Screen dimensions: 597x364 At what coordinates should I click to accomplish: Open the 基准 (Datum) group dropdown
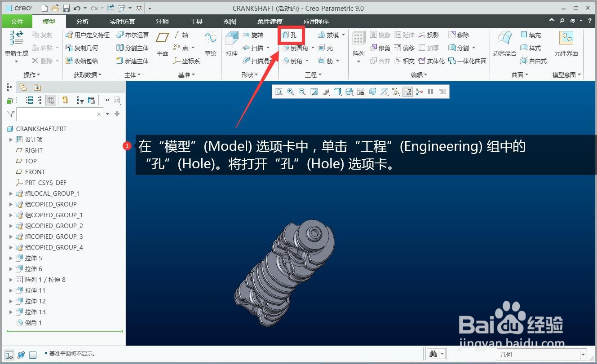pos(187,75)
